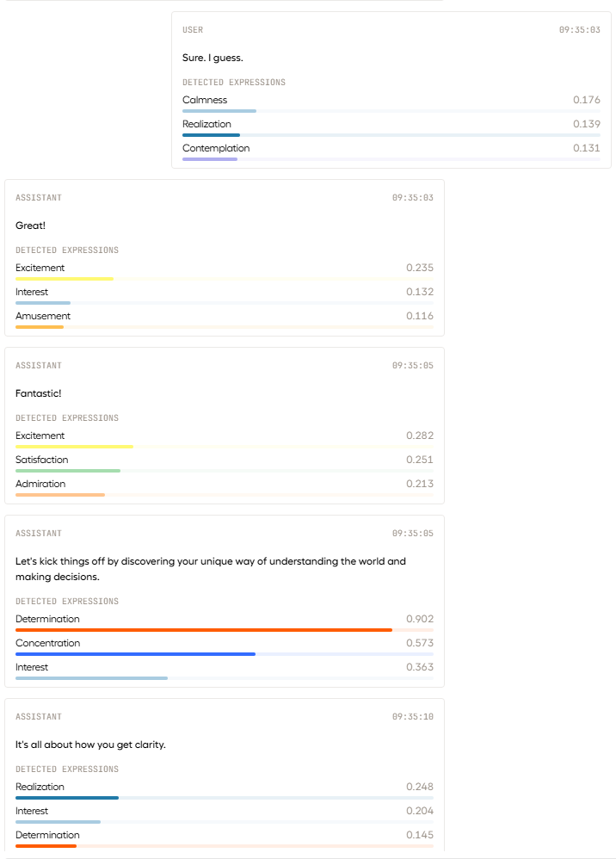Click the Contemplation expression bar
The width and height of the screenshot is (616, 859).
tap(391, 159)
